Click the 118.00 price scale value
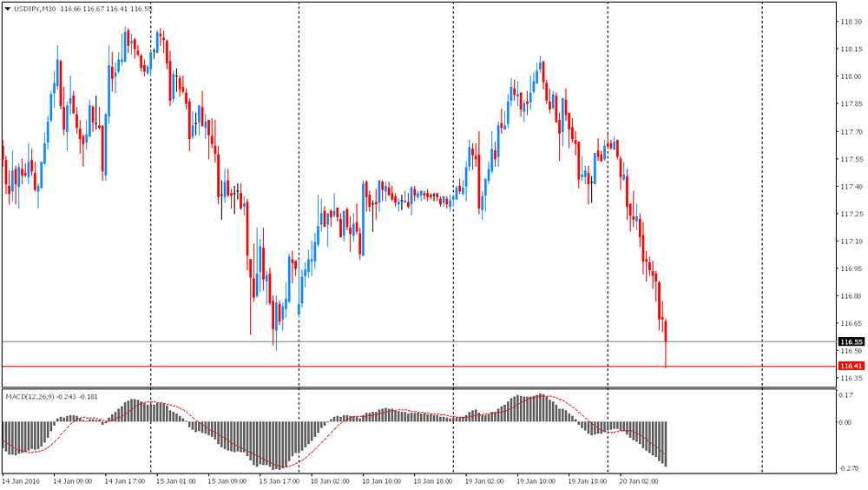The height and width of the screenshot is (490, 868). click(x=851, y=76)
